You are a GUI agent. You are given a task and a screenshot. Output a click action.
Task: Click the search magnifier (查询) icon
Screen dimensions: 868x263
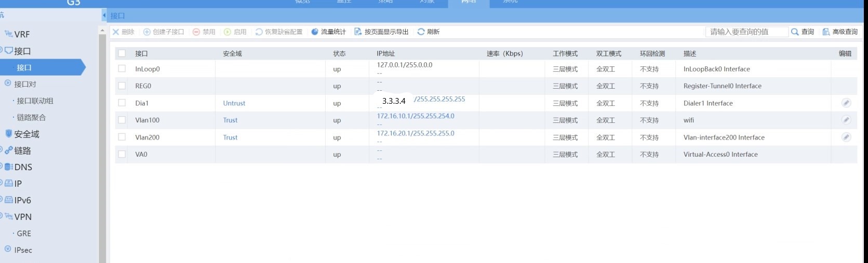(x=795, y=32)
